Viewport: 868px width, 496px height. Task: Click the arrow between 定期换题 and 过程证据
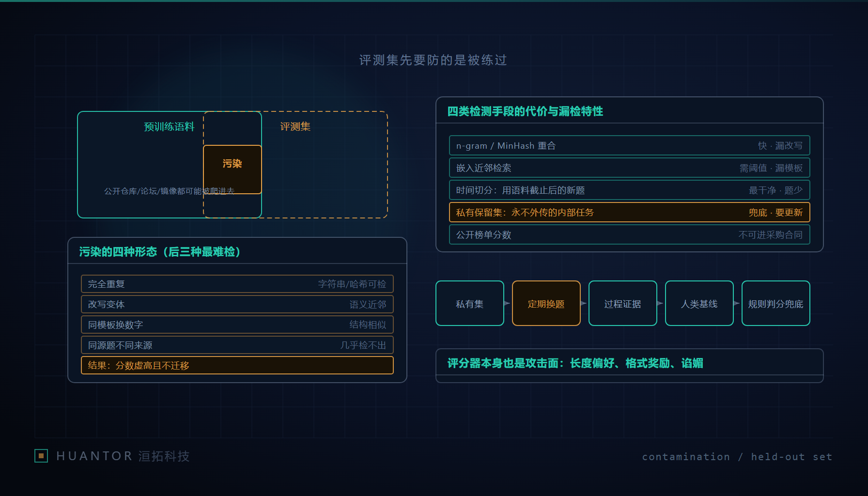click(x=584, y=303)
